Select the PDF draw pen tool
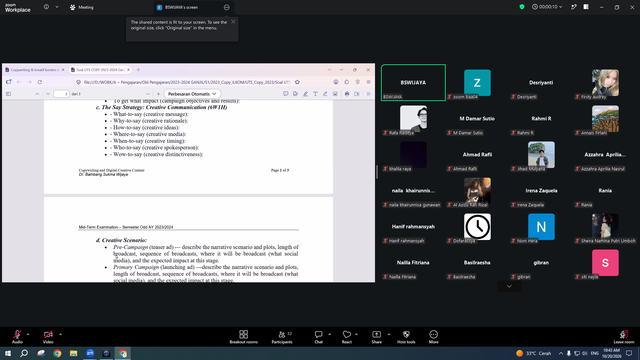The height and width of the screenshot is (360, 640). point(325,94)
